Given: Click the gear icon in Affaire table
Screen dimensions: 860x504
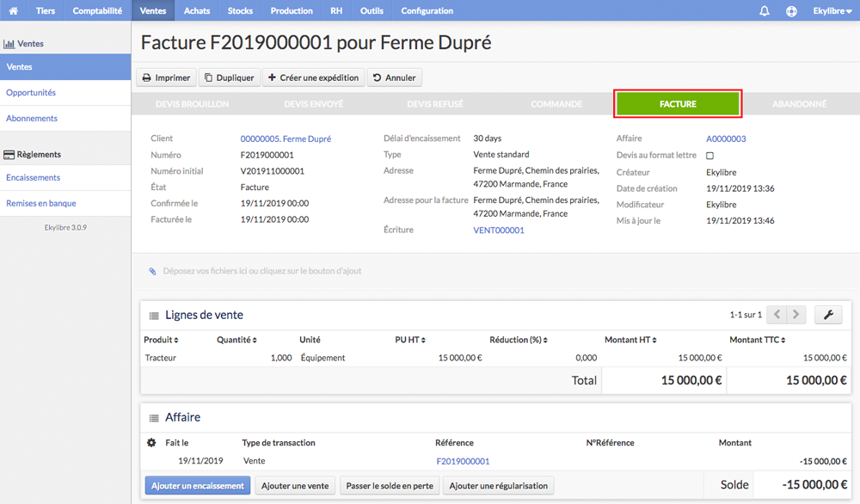Looking at the screenshot, I should point(151,442).
